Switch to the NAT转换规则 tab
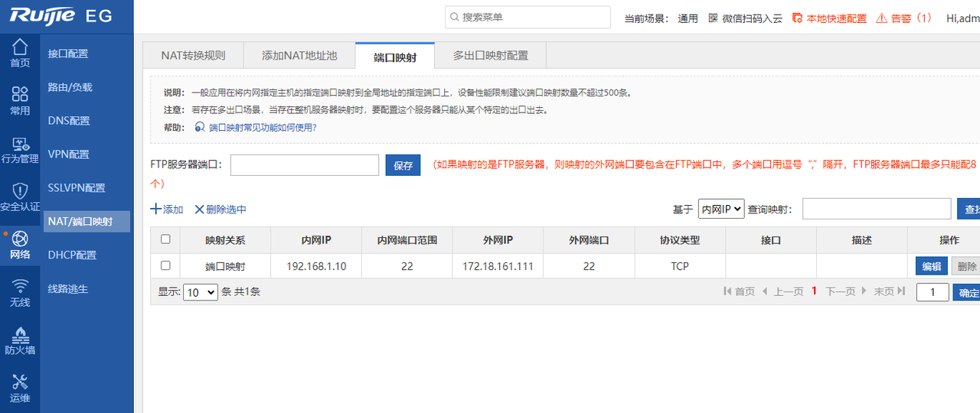This screenshot has height=413, width=980. coord(193,56)
